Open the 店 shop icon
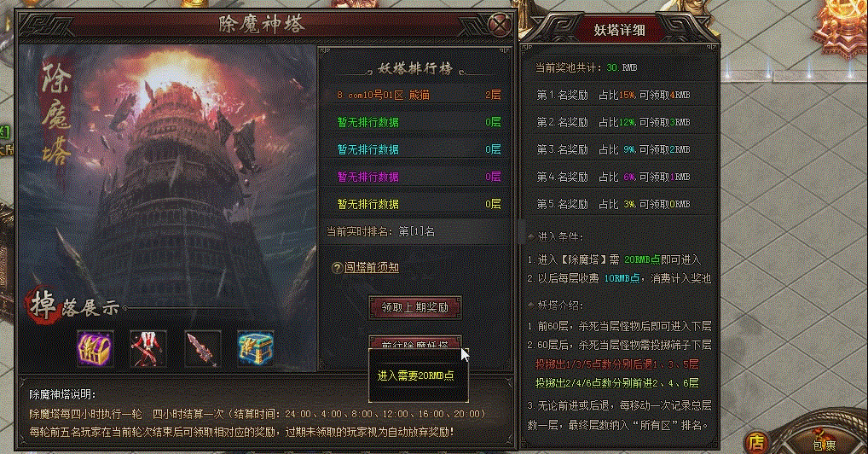 coord(756,442)
